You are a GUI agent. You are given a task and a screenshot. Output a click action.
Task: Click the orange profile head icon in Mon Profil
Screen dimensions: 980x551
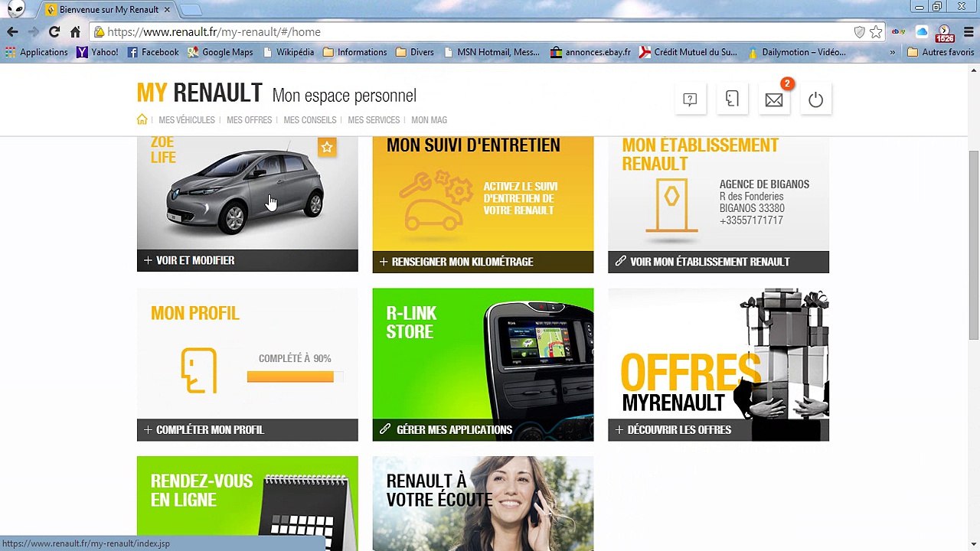tap(199, 370)
